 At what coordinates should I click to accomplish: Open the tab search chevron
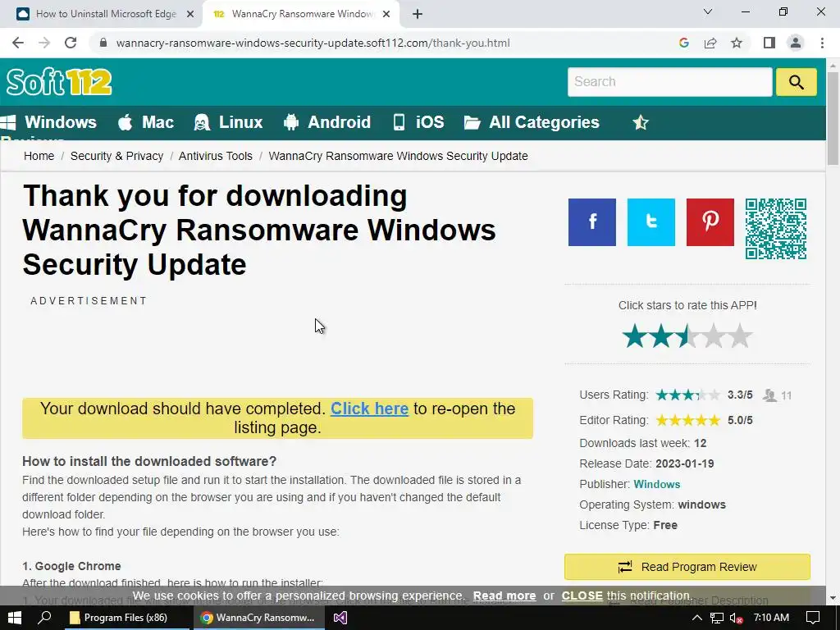coord(708,11)
